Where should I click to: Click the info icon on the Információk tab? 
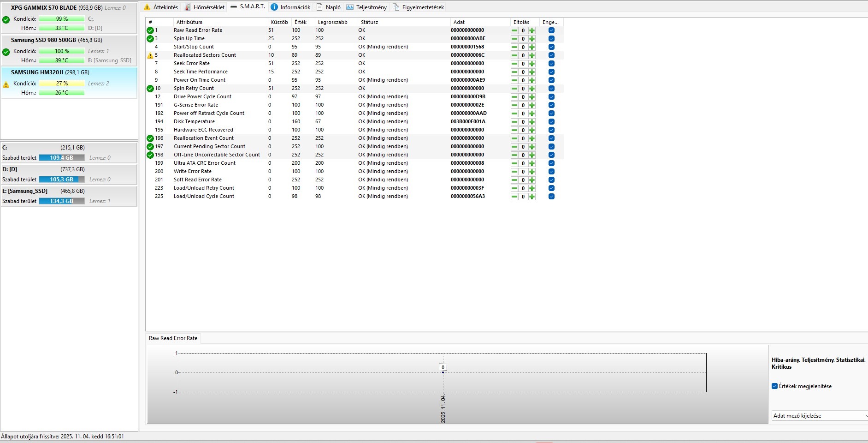click(x=274, y=7)
